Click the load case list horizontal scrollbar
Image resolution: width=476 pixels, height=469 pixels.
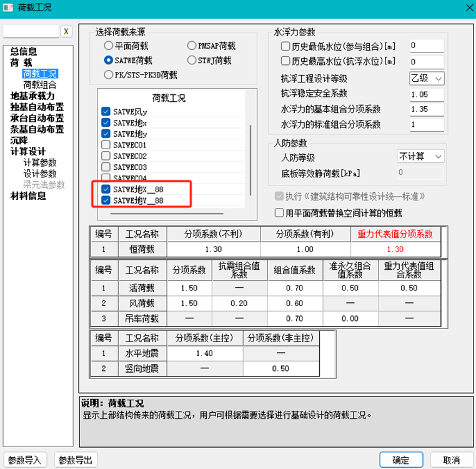167,214
